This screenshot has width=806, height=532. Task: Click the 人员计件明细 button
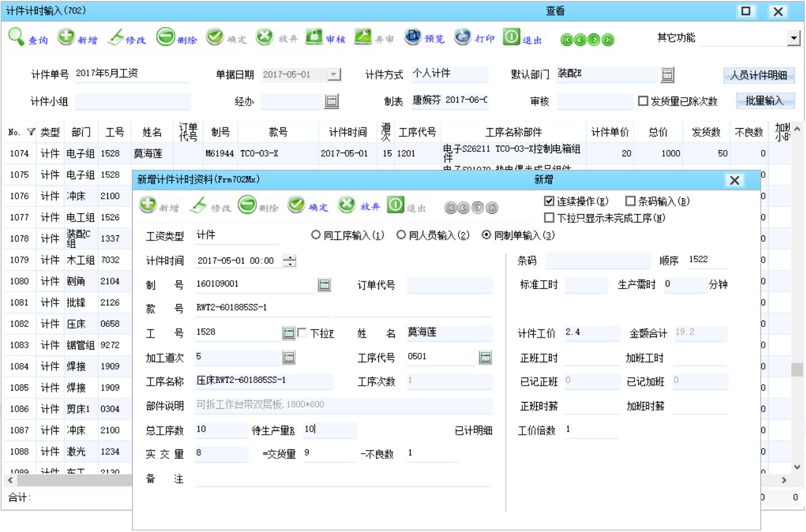[761, 74]
